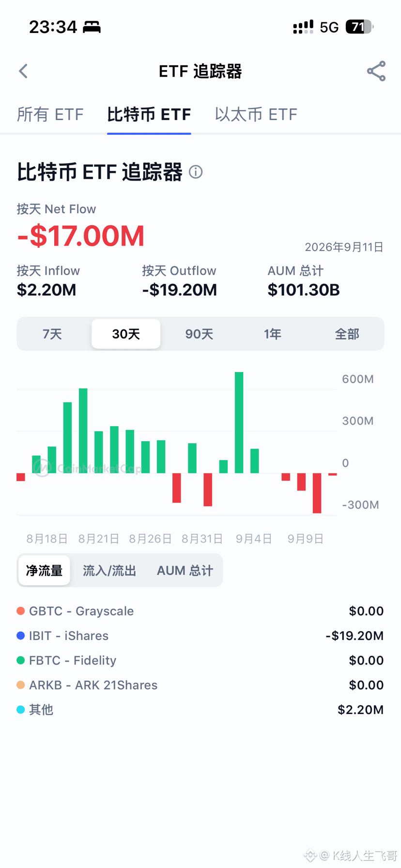Select the 净流量 chart view

(44, 571)
